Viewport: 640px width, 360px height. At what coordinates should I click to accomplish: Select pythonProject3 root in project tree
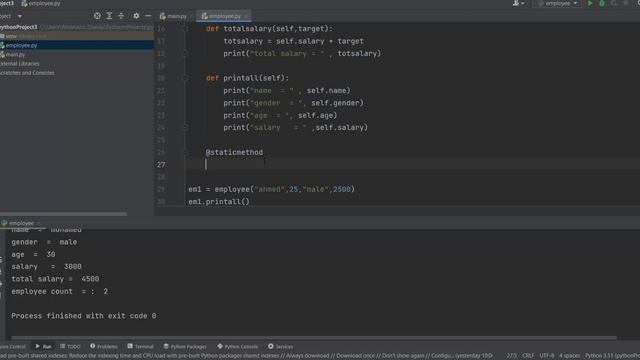(19, 27)
